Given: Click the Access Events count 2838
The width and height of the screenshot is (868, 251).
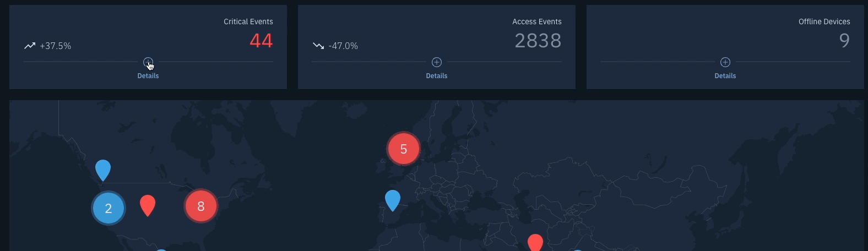Looking at the screenshot, I should [x=538, y=41].
